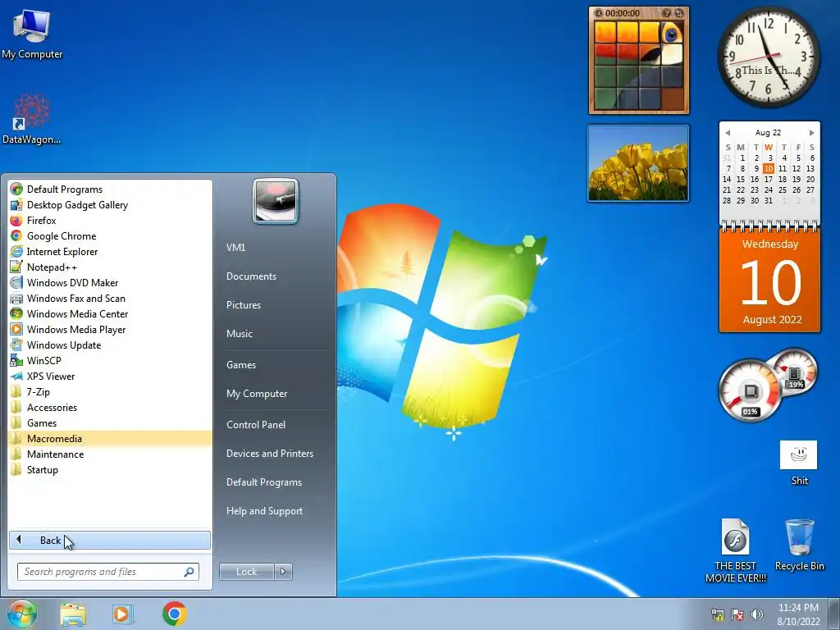This screenshot has height=630, width=840.
Task: Open Windows Media Player taskbar icon
Action: tap(123, 614)
